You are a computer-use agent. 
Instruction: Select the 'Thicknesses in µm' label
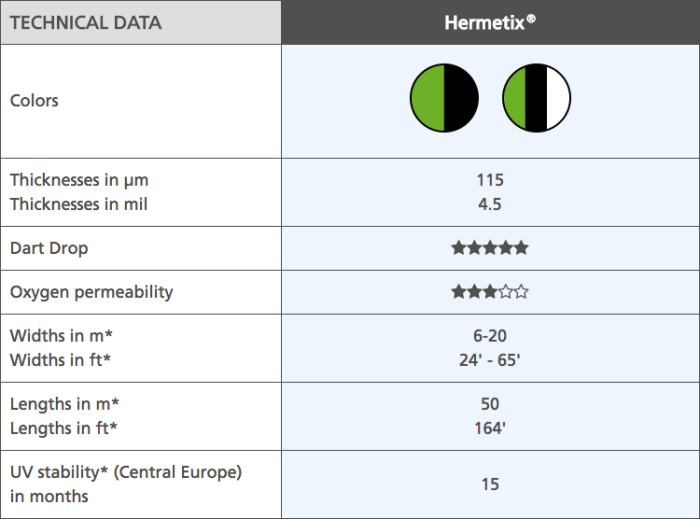click(79, 180)
